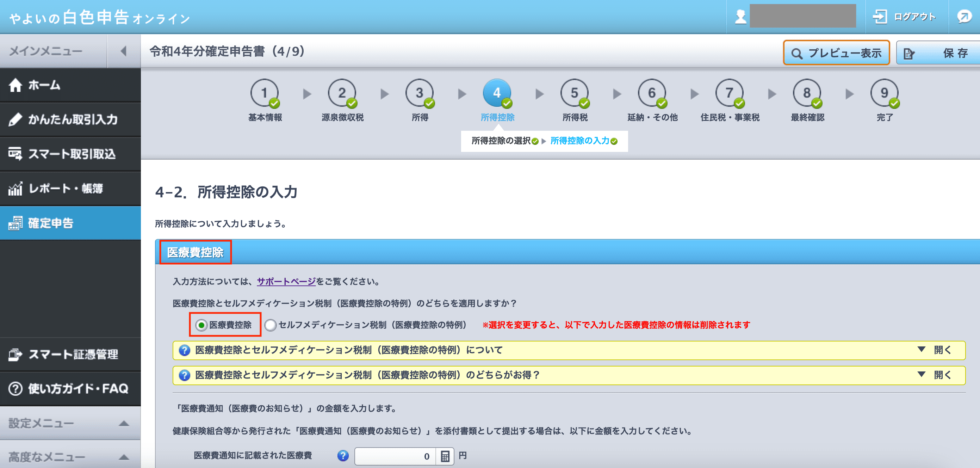Screen dimensions: 980x468
Task: Expand のどちらがお得？ help panel
Action: click(x=569, y=375)
